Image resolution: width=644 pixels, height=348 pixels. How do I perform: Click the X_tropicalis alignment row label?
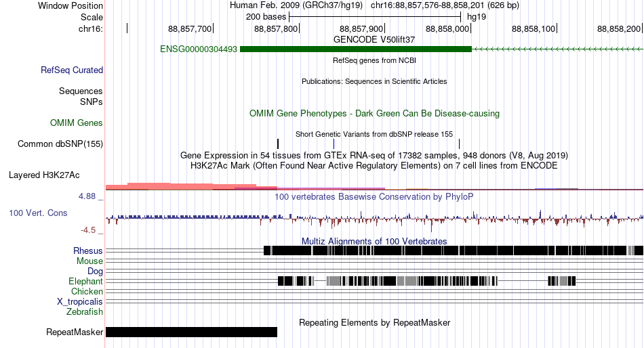[x=80, y=302]
